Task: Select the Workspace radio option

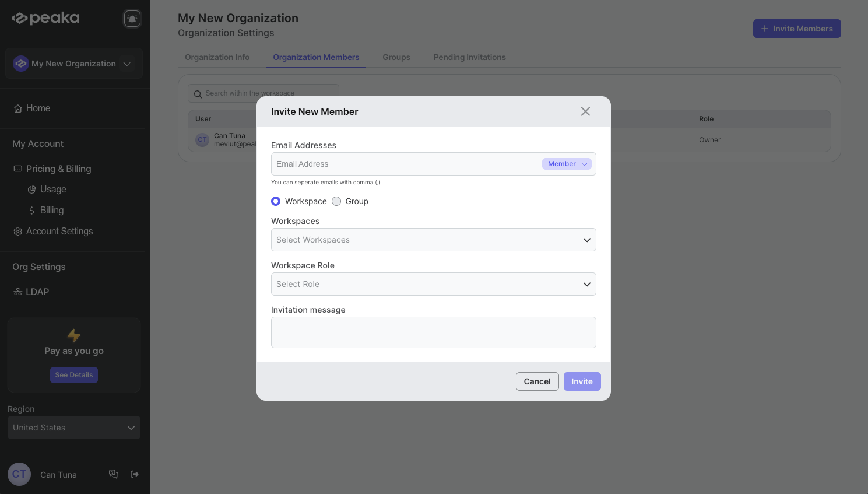Action: [276, 201]
